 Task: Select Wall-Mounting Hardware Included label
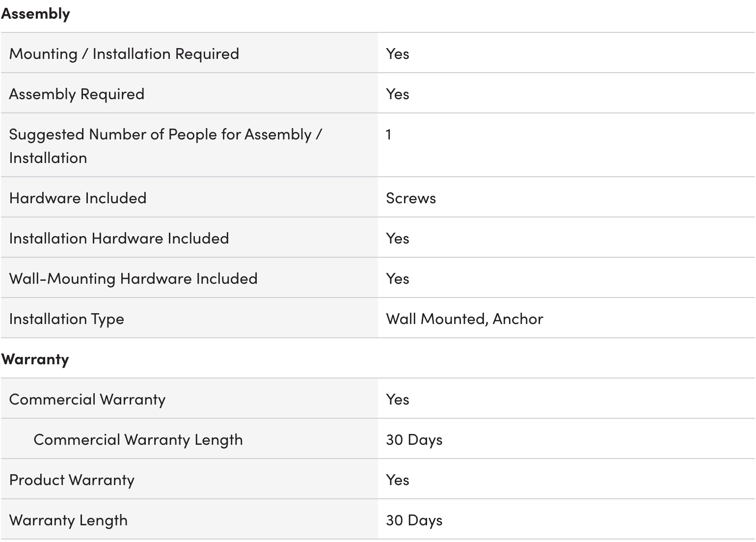134,278
